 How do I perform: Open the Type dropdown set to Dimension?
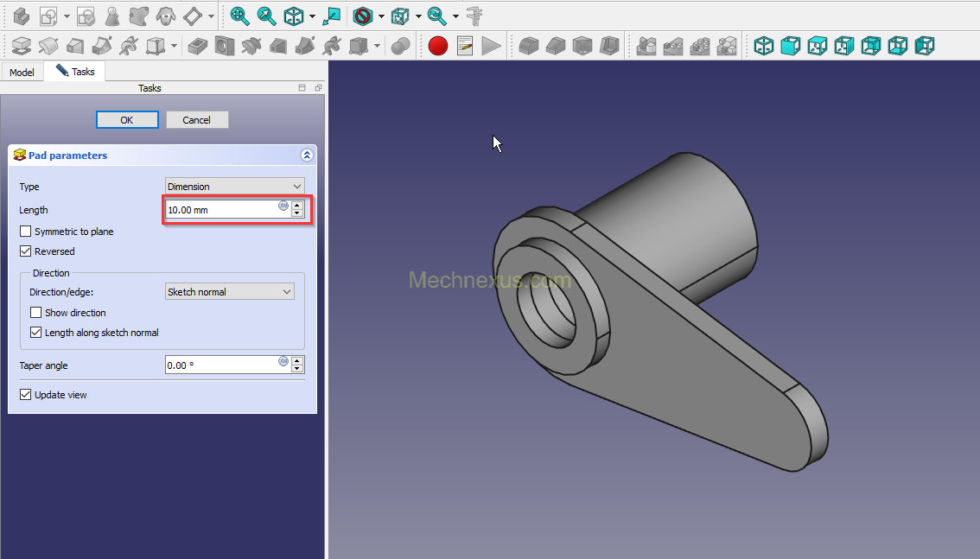click(x=234, y=187)
